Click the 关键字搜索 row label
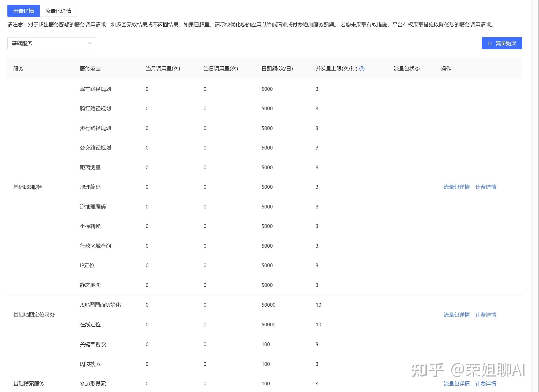539x392 pixels. pos(93,344)
